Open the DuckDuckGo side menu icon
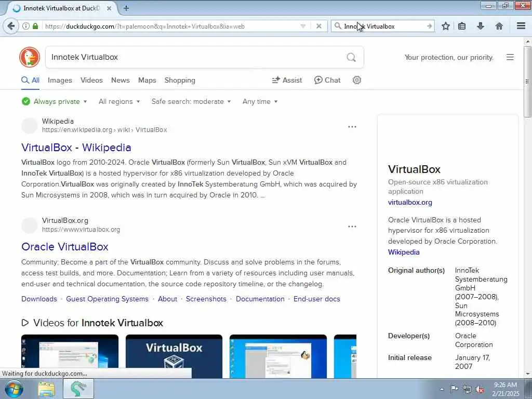The image size is (532, 399). point(510,57)
